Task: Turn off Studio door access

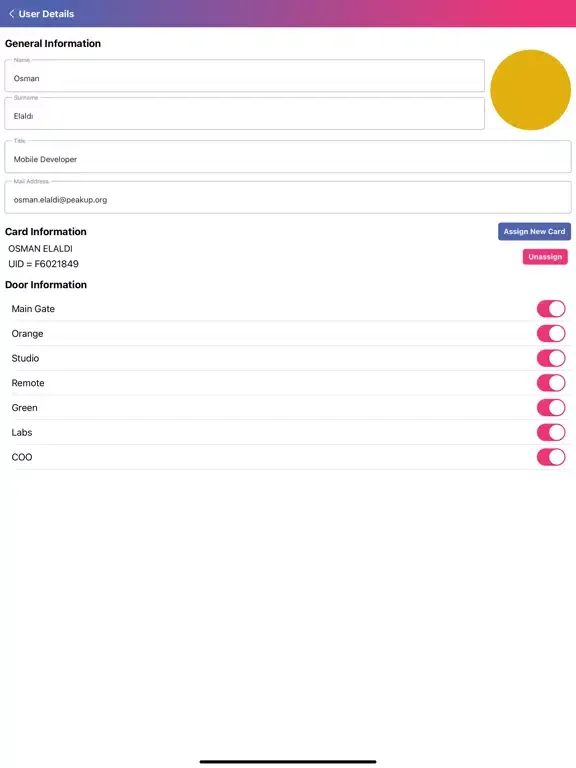Action: [x=551, y=359]
